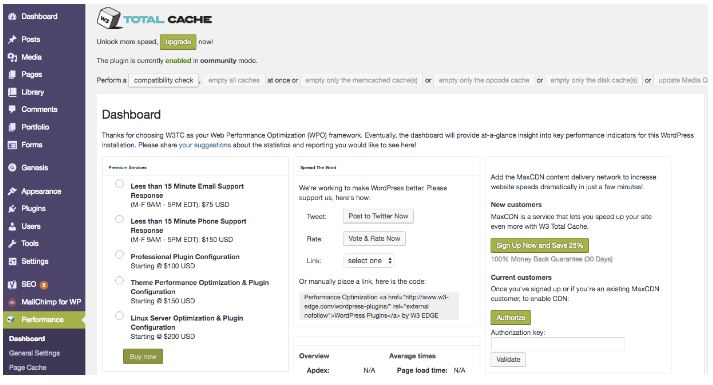This screenshot has height=385, width=713.
Task: Select 15 Minute Phone Support Response option
Action: [x=119, y=219]
